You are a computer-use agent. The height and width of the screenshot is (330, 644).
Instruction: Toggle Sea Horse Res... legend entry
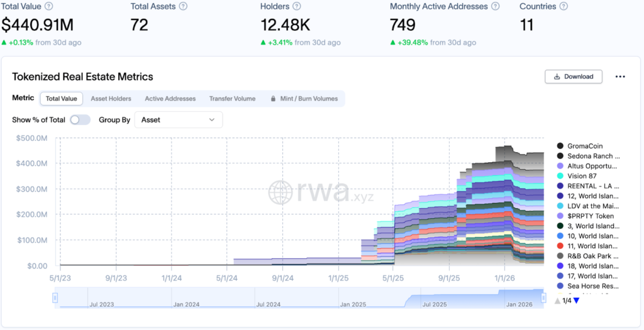tap(588, 286)
